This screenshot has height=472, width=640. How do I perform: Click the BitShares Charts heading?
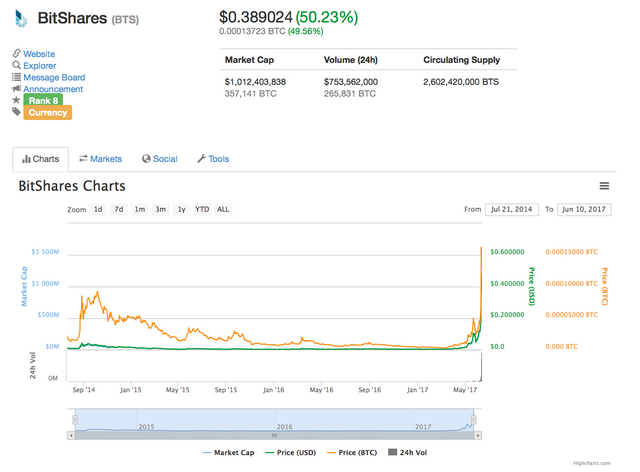coord(72,186)
